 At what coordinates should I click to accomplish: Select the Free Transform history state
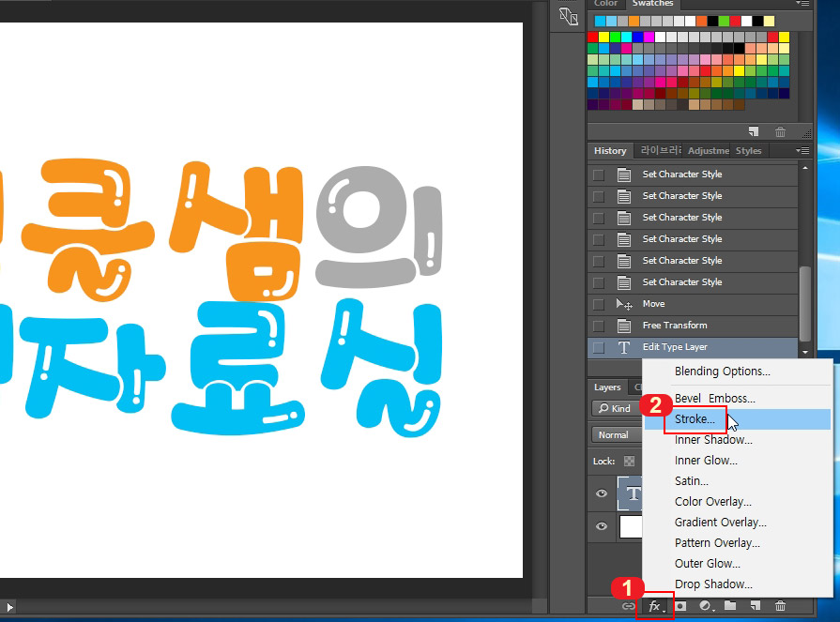[x=694, y=326]
